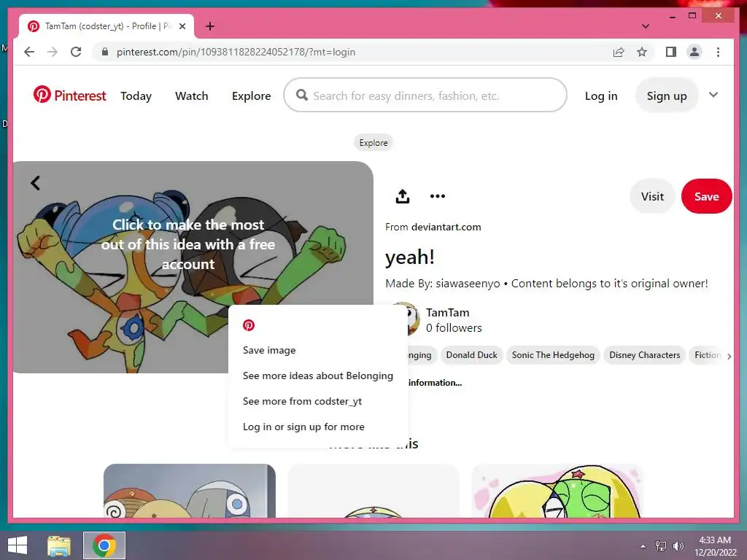The image size is (747, 560).
Task: Click the Explore pill below the header
Action: pyautogui.click(x=373, y=142)
